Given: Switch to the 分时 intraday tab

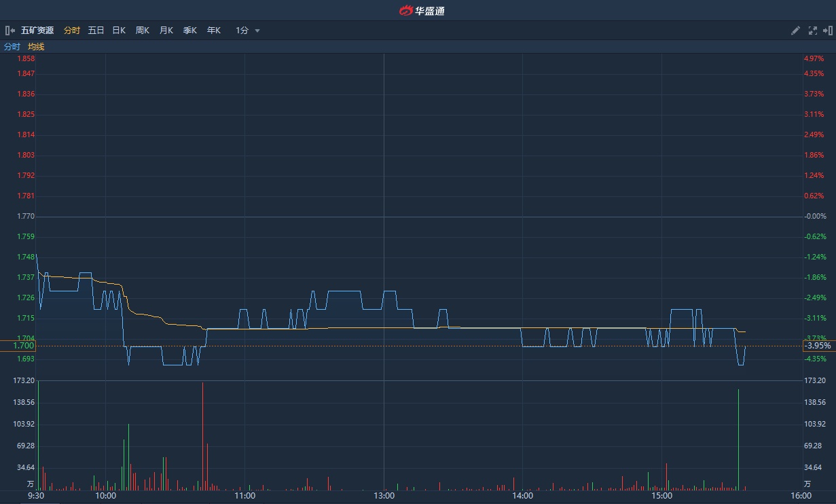Looking at the screenshot, I should 71,31.
